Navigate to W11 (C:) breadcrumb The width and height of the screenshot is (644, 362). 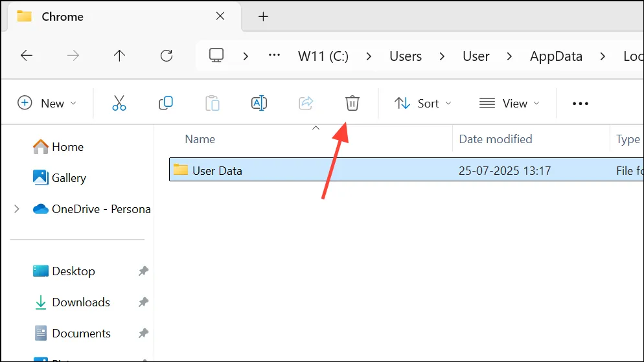pos(323,56)
